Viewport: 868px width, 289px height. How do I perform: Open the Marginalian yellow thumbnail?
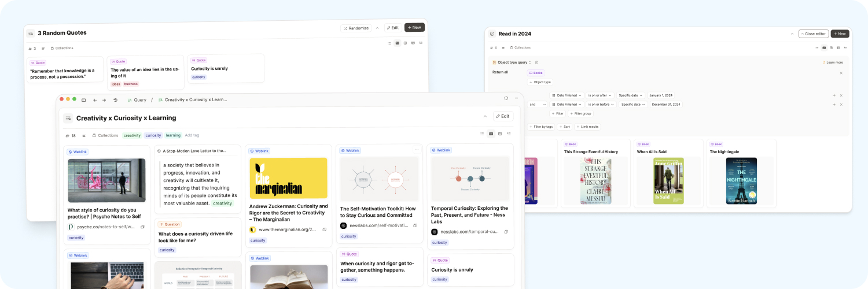pos(288,178)
